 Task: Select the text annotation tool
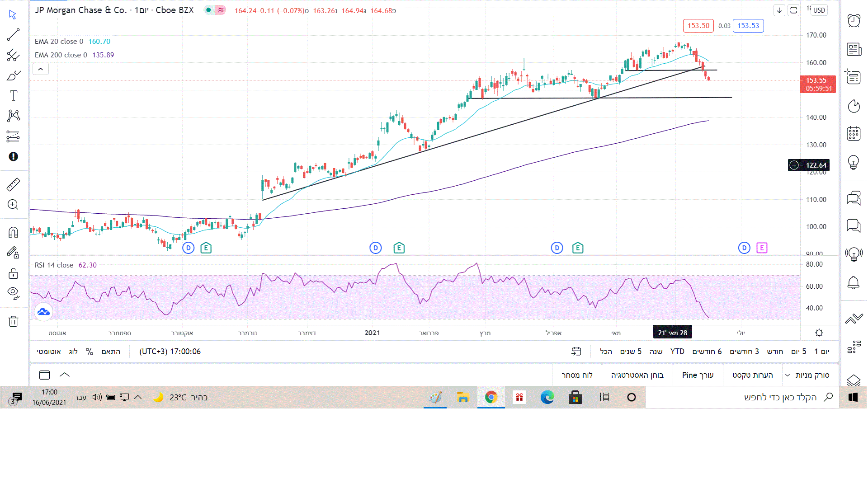click(x=13, y=96)
